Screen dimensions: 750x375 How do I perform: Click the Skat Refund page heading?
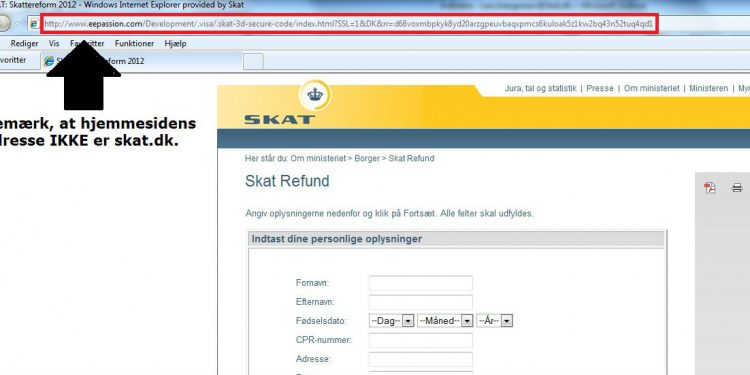coord(287,181)
